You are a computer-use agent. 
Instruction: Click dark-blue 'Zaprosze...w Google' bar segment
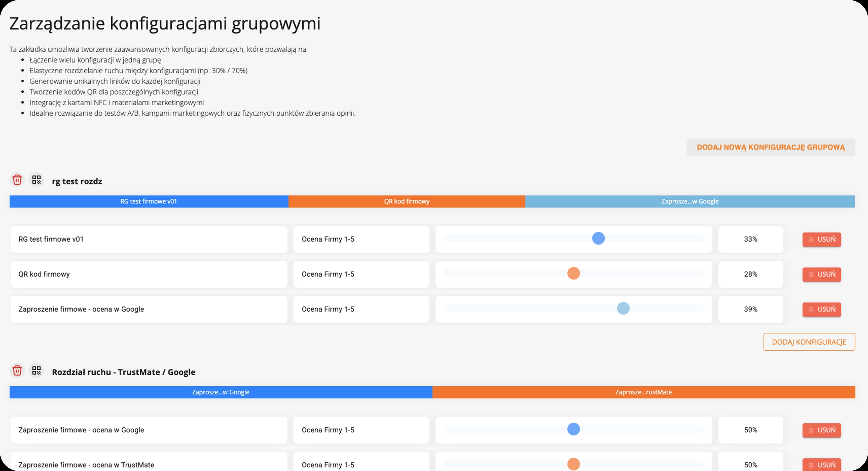coord(221,392)
